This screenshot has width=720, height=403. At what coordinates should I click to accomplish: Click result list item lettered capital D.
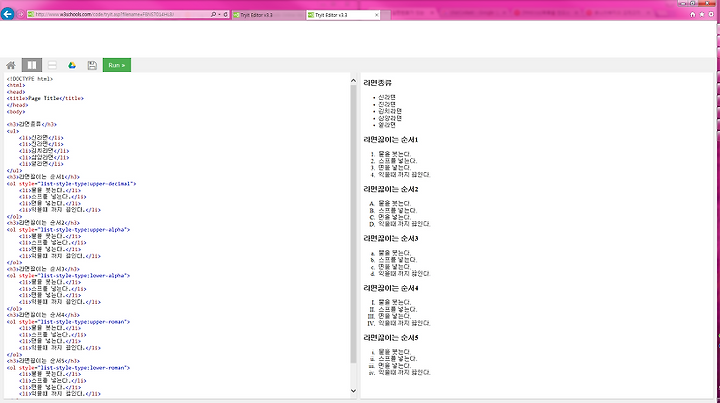click(404, 224)
